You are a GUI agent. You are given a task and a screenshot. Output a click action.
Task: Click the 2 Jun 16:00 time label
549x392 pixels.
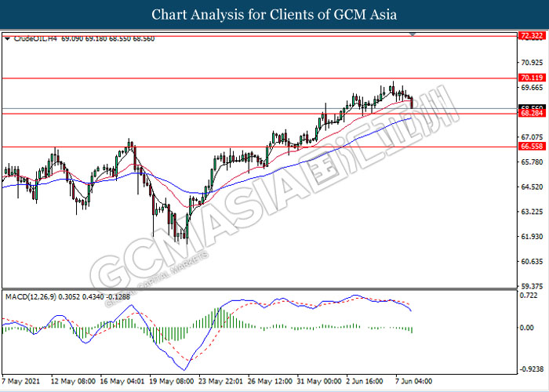(x=366, y=381)
